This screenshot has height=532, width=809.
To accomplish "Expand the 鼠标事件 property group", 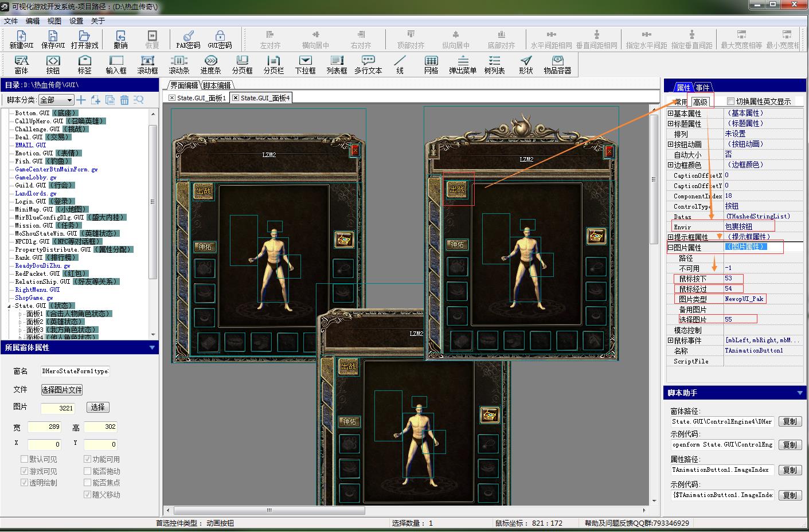I will (670, 341).
